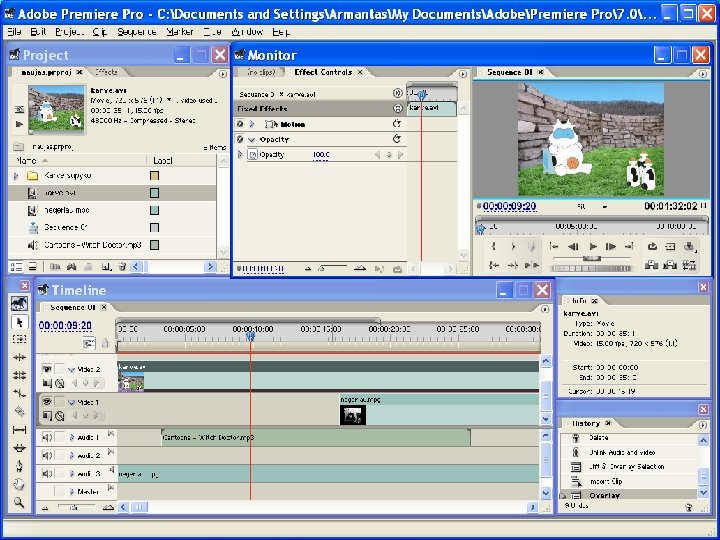Mute Audio 3 track speaker toggle
720x540 pixels.
pos(46,473)
